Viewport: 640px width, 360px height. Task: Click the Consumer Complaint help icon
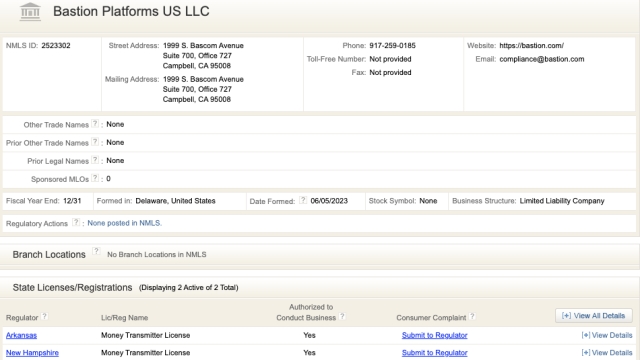pos(472,316)
